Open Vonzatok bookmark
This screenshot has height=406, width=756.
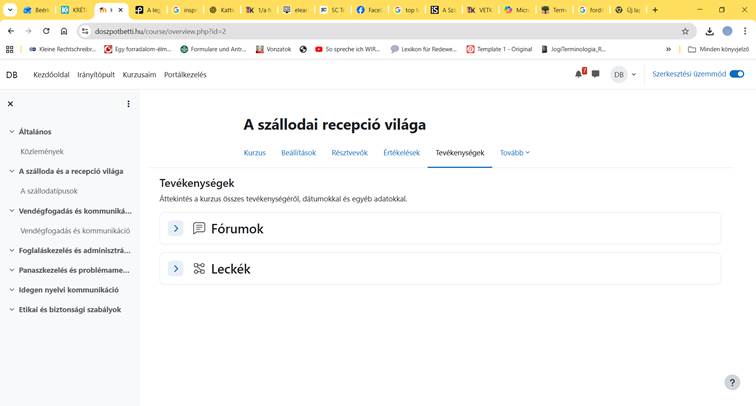click(273, 49)
